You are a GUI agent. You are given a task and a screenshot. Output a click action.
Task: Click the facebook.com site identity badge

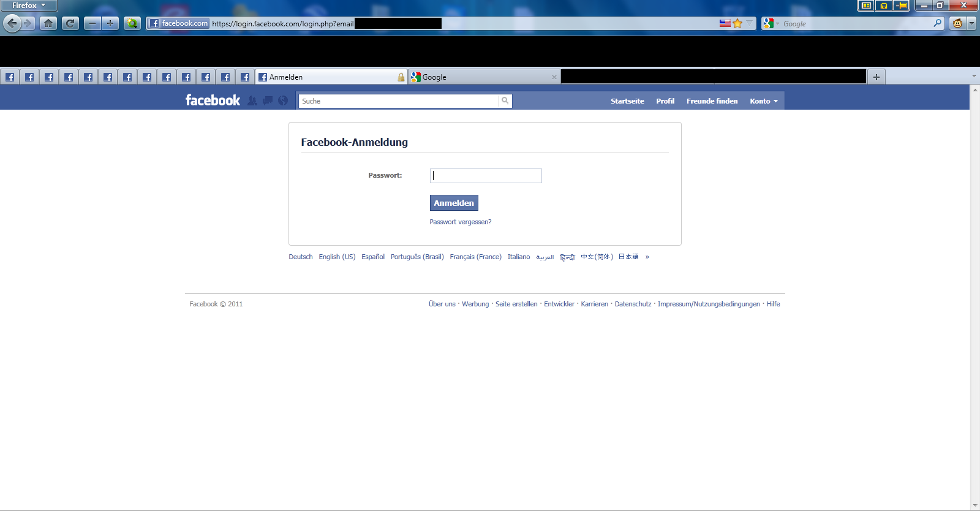pos(179,23)
